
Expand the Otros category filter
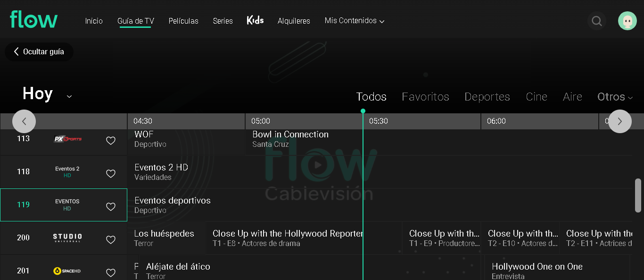pyautogui.click(x=615, y=97)
